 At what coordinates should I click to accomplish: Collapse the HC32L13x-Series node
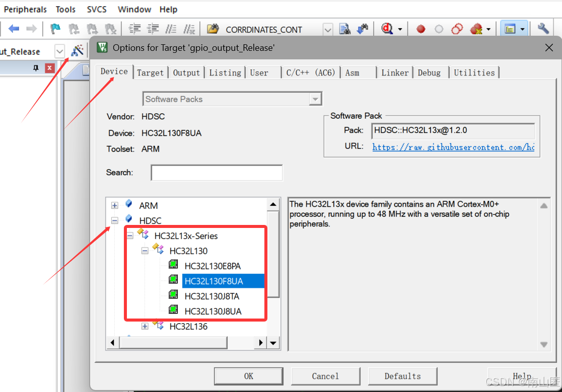[130, 236]
